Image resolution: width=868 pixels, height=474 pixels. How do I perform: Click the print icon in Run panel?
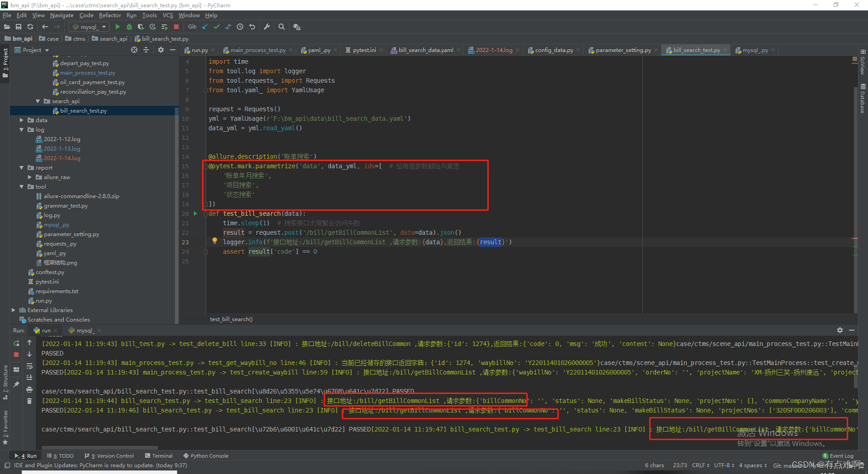point(29,389)
